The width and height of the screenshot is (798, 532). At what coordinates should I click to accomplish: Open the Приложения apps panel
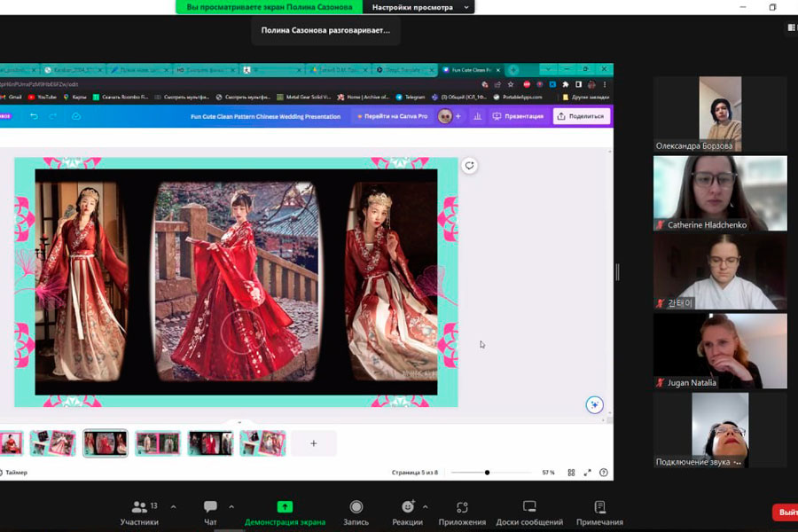pyautogui.click(x=462, y=512)
